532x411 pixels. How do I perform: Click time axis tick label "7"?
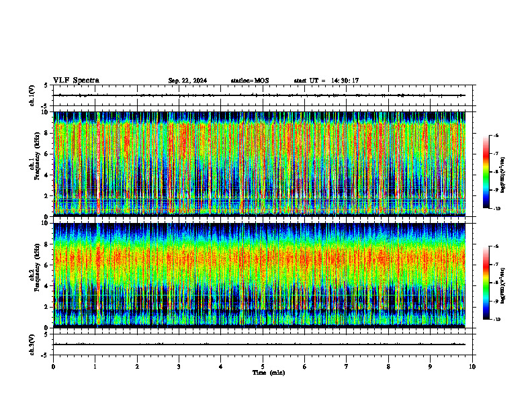[x=347, y=367]
